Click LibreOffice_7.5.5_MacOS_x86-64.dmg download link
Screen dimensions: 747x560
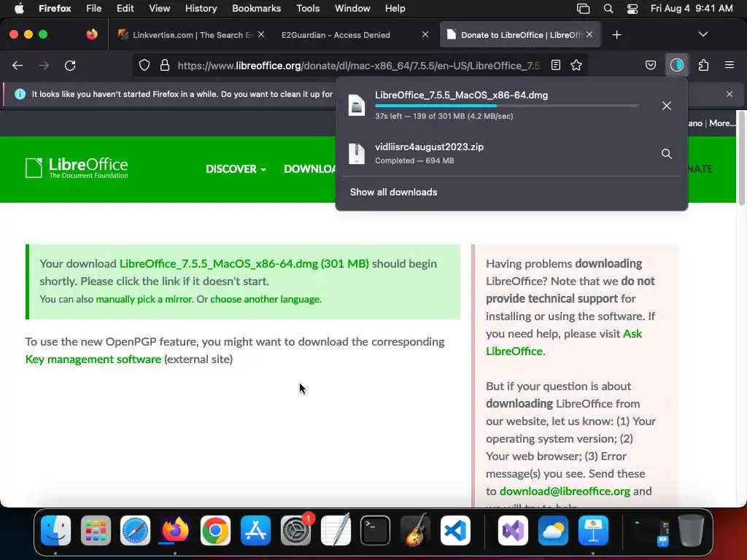[244, 263]
